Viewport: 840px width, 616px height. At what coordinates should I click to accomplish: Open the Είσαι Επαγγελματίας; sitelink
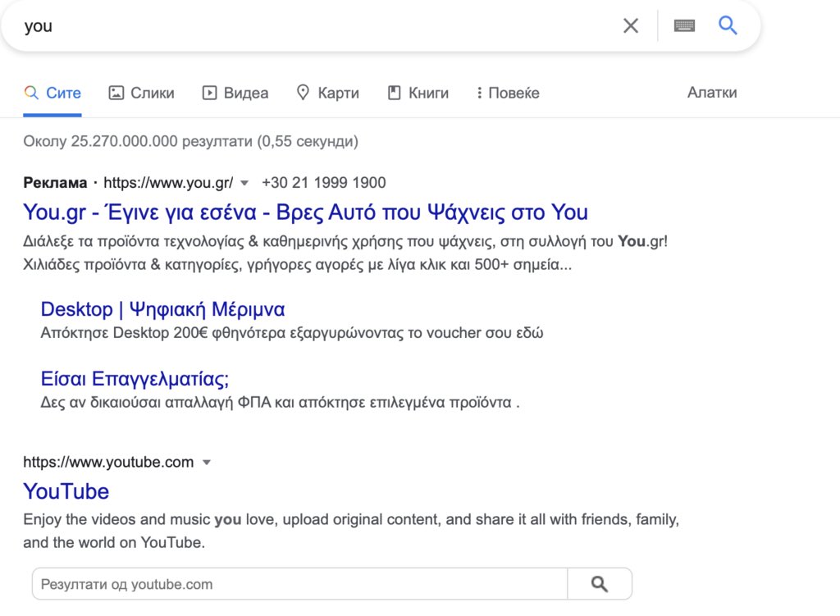135,379
